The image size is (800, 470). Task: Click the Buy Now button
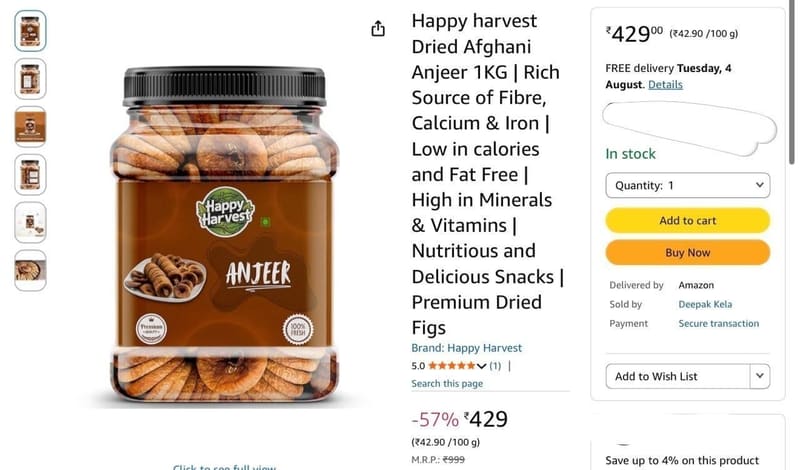pos(687,253)
